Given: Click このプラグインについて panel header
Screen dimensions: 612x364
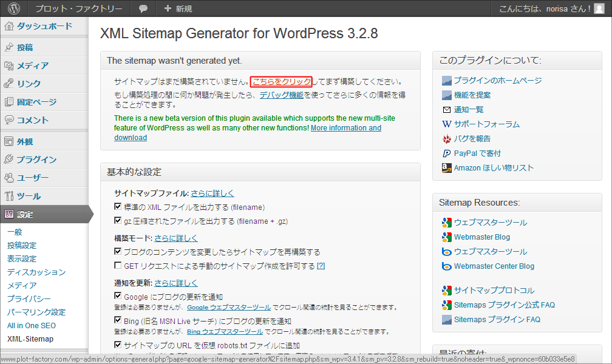Looking at the screenshot, I should [517, 61].
